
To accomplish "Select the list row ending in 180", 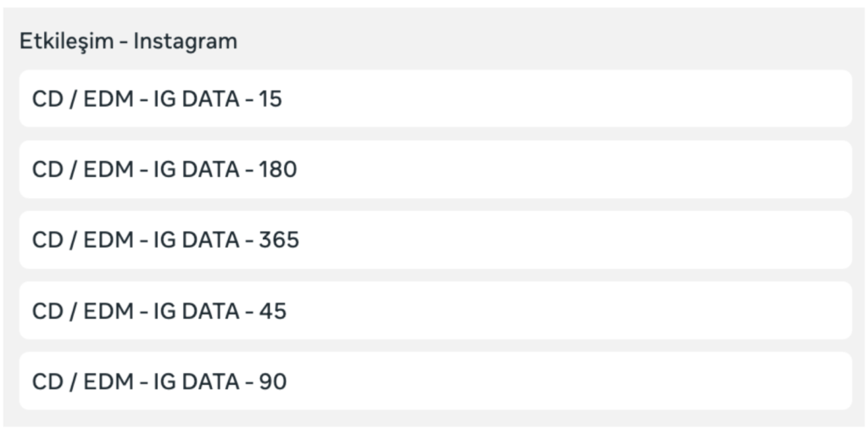I will point(434,170).
